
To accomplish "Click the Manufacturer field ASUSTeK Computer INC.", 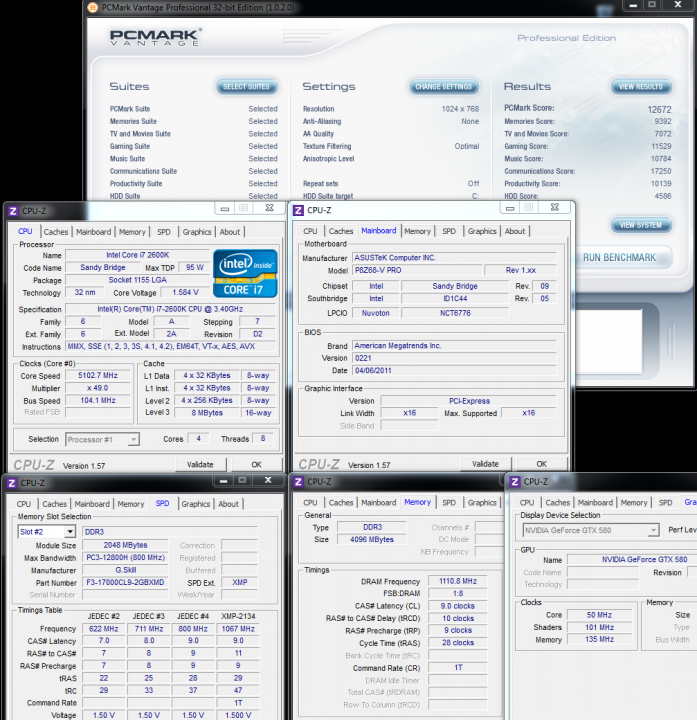I will [455, 258].
